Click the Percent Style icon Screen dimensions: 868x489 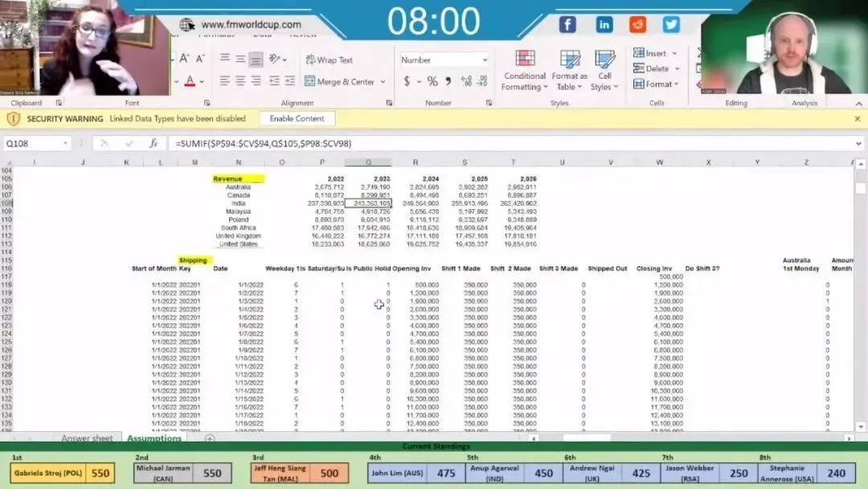432,81
